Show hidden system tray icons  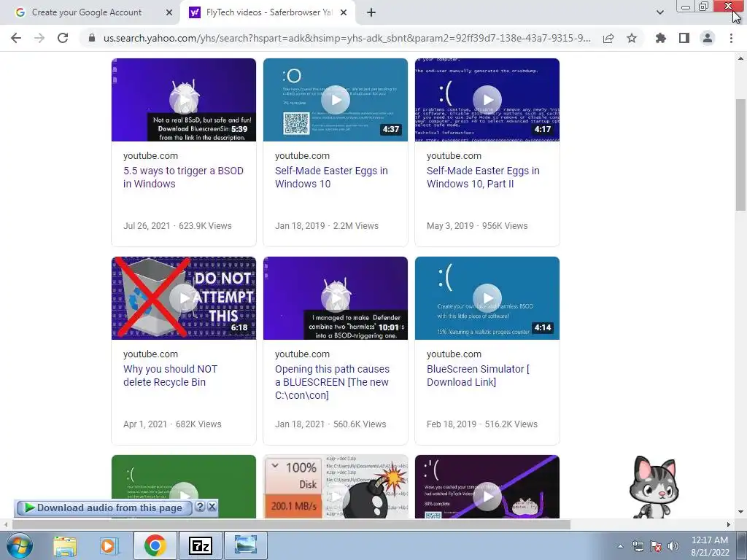click(620, 546)
